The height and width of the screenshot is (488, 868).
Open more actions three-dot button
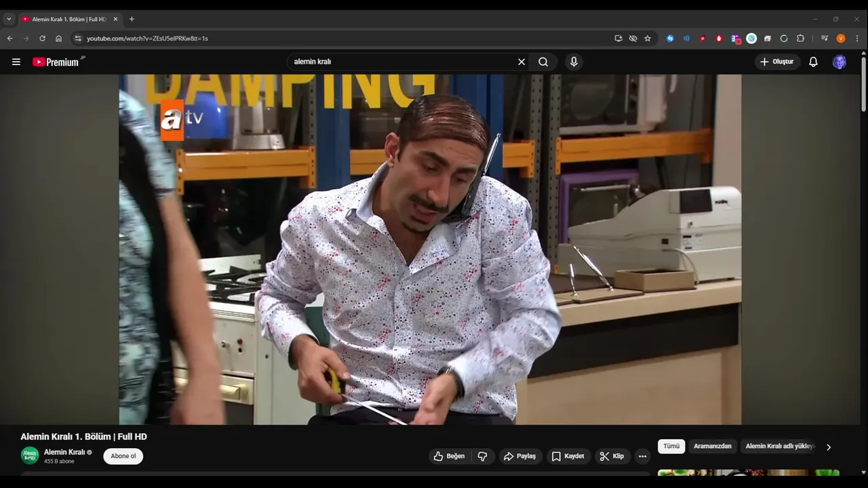click(642, 456)
